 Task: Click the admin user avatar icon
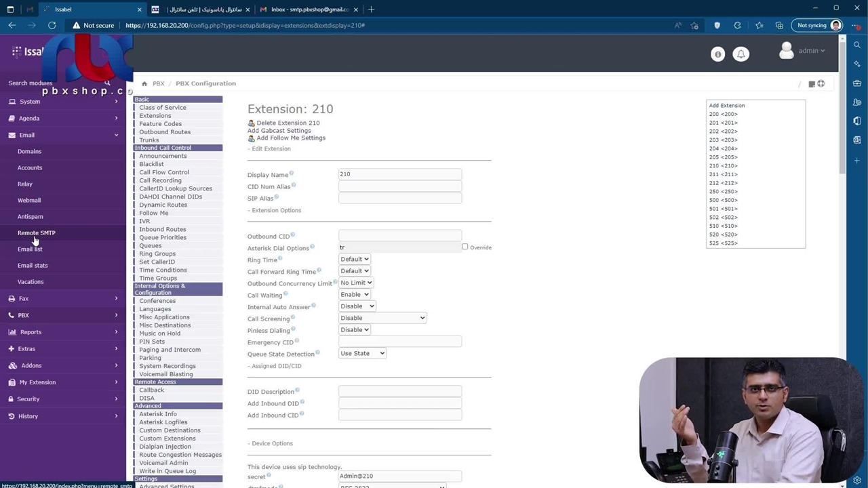[787, 51]
